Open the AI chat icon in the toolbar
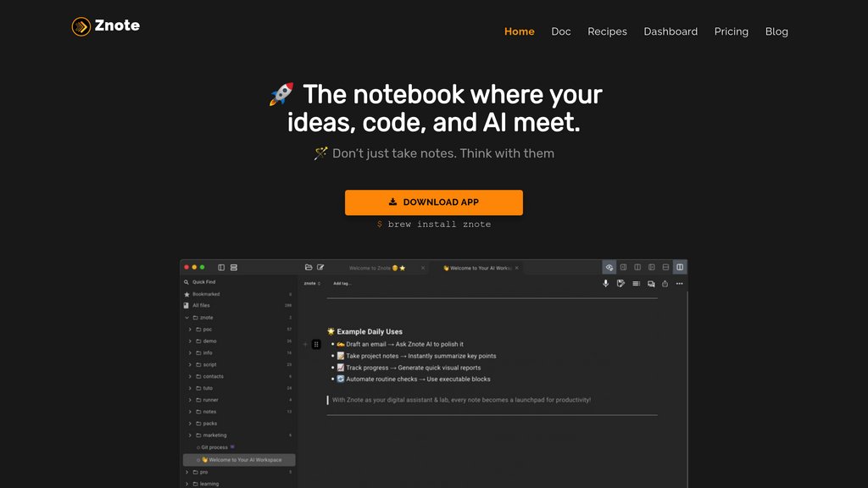Screen dimensions: 868x488 pyautogui.click(x=649, y=283)
